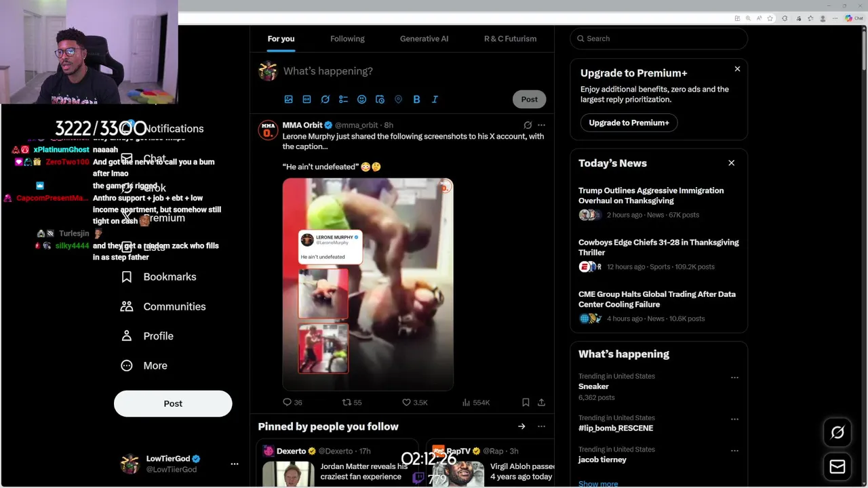
Task: Add a GIF to the post
Action: [x=307, y=99]
